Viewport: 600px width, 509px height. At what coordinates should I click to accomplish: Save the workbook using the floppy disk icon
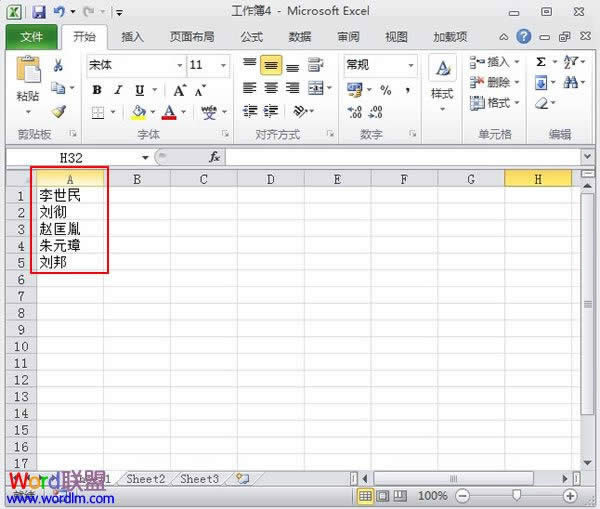click(39, 12)
